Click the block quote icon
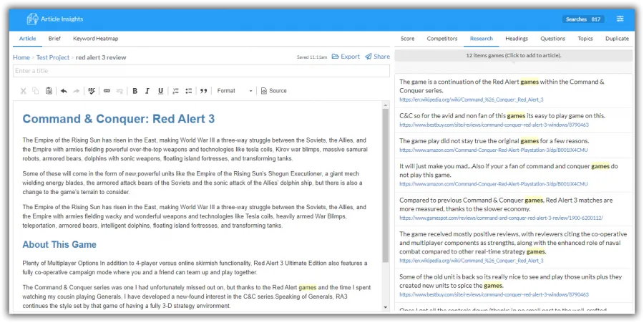 [203, 91]
